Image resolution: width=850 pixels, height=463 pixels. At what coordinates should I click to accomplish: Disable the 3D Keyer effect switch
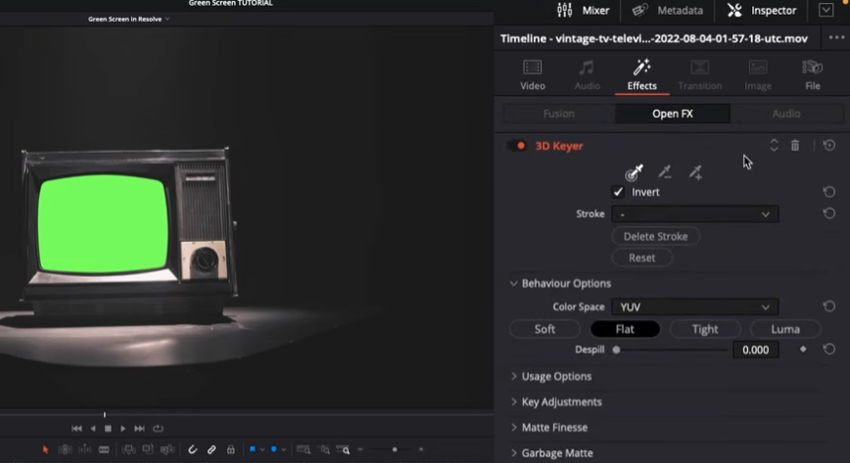click(x=517, y=145)
